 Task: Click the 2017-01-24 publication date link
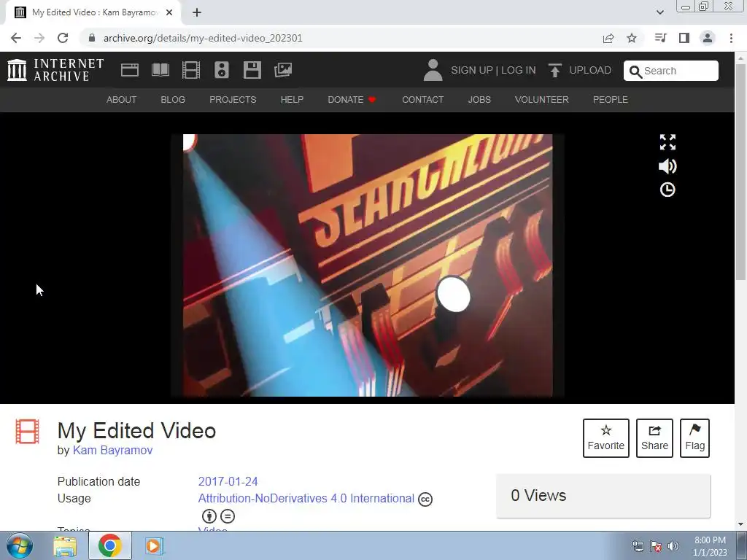point(228,481)
